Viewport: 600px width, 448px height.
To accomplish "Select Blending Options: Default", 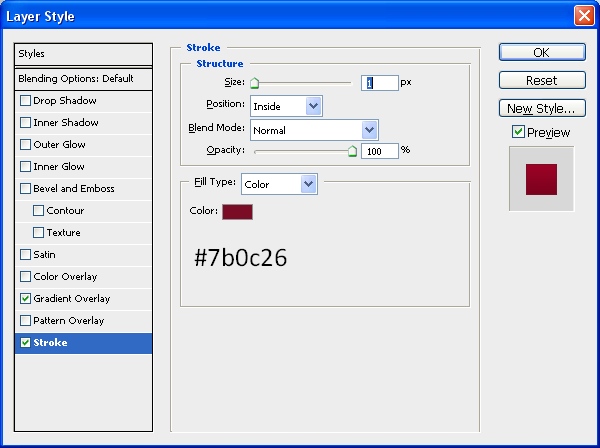I will (83, 79).
